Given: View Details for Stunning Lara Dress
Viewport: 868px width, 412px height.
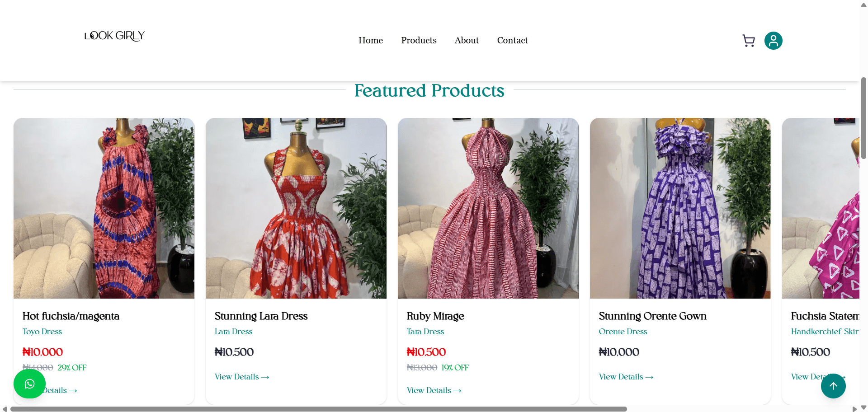Looking at the screenshot, I should (x=242, y=377).
